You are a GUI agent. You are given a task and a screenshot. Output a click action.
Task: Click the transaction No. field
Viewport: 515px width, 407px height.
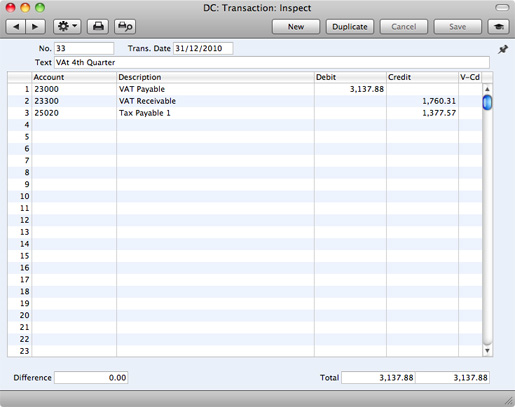tap(84, 49)
